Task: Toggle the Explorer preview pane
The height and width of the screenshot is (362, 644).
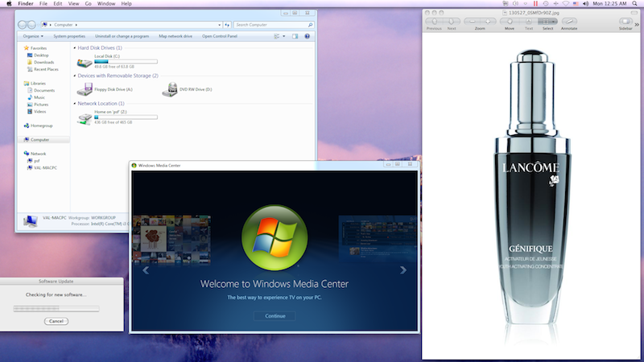Action: coord(295,36)
